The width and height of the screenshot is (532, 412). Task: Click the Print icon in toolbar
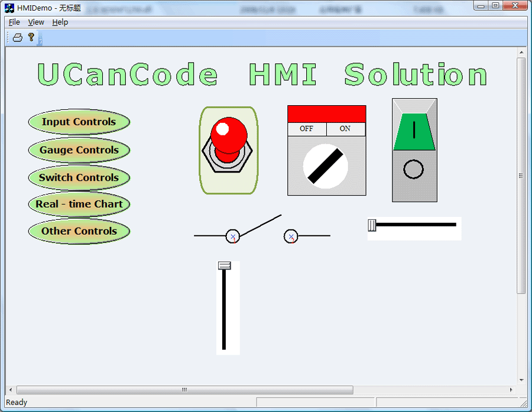click(18, 37)
